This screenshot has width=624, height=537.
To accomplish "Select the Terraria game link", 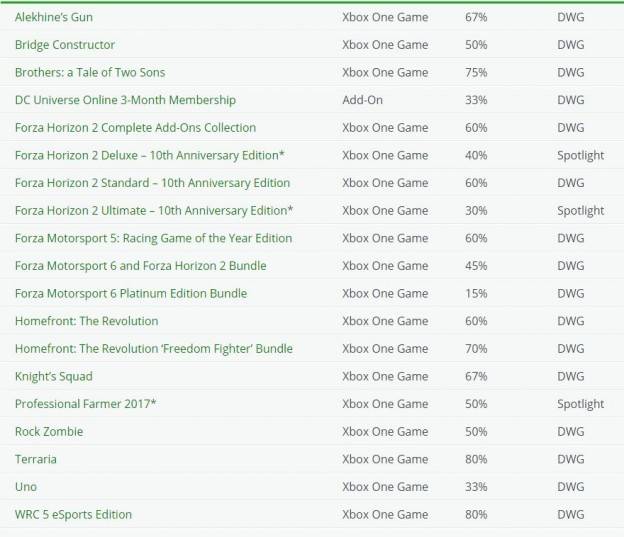I will (x=36, y=459).
